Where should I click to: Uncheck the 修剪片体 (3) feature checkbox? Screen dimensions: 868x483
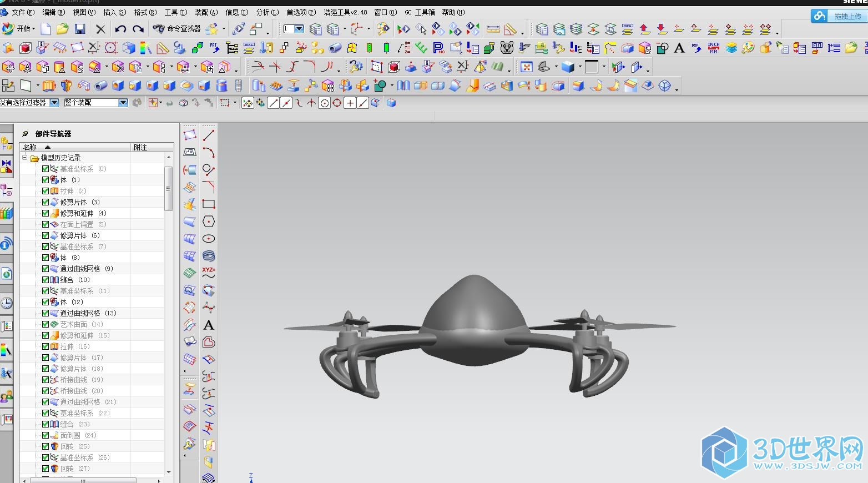pos(46,202)
